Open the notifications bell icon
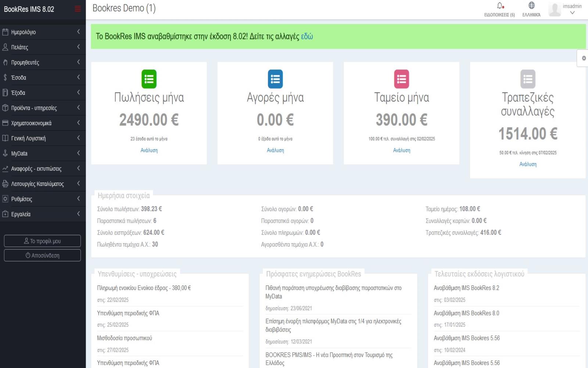 (500, 6)
